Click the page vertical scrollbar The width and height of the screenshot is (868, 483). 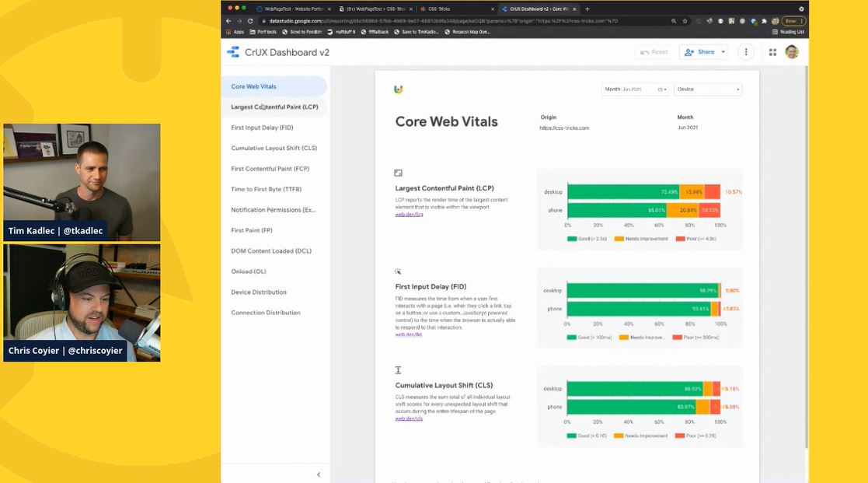coord(806,257)
